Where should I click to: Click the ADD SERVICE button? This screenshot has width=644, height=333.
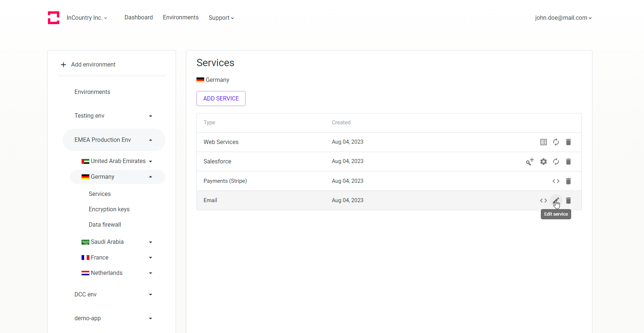pyautogui.click(x=221, y=99)
